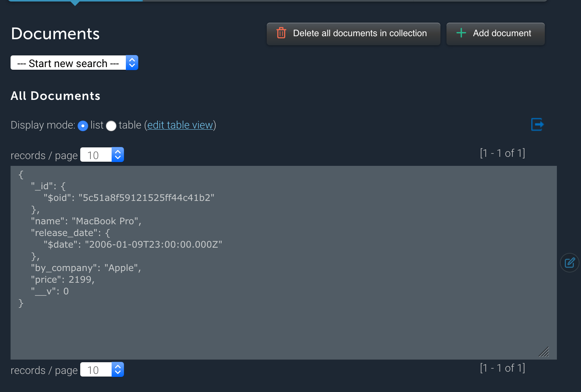Select list display mode
The width and height of the screenshot is (581, 392).
point(83,126)
